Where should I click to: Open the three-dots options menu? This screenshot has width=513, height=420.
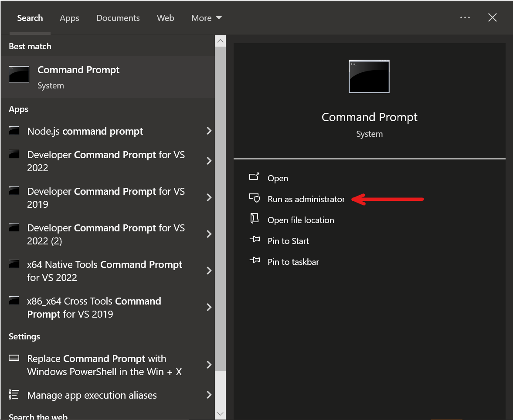[x=465, y=17]
